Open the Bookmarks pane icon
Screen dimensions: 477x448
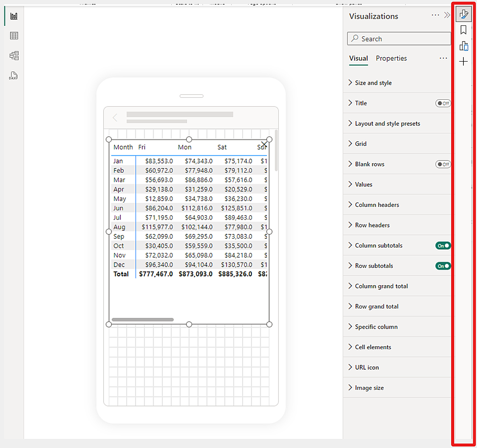coord(463,30)
